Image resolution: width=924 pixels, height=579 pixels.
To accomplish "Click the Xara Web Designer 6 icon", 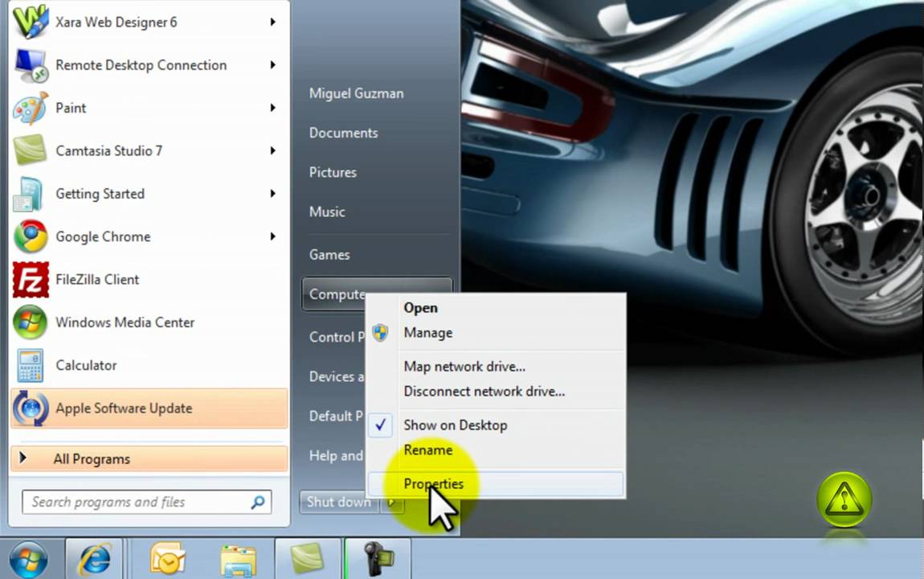I will click(31, 21).
